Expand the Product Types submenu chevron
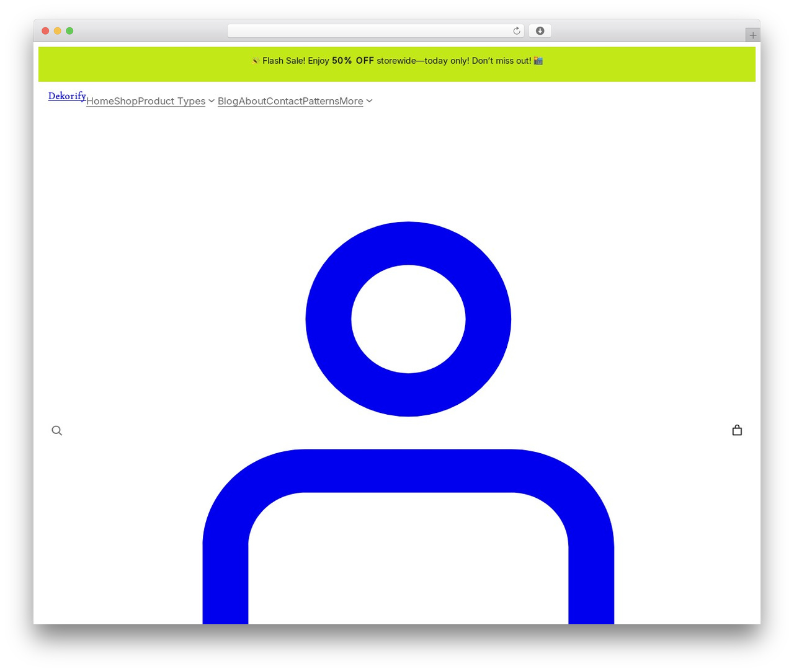The height and width of the screenshot is (672, 794). click(x=212, y=101)
